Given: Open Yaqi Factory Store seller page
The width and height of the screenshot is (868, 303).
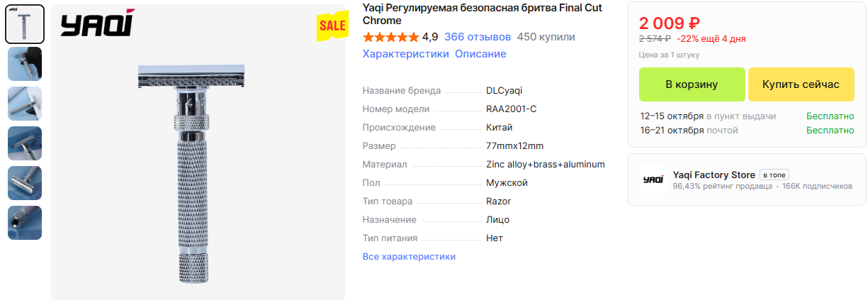Looking at the screenshot, I should click(x=714, y=175).
